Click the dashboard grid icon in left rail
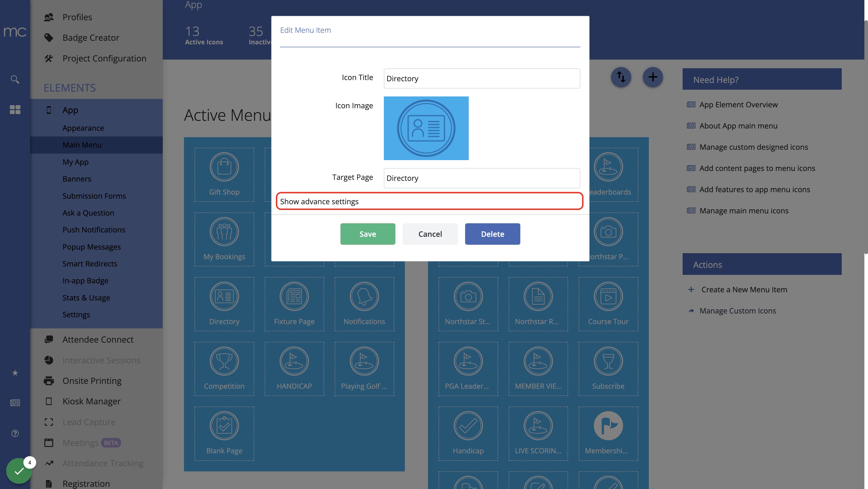868x489 pixels. (15, 109)
